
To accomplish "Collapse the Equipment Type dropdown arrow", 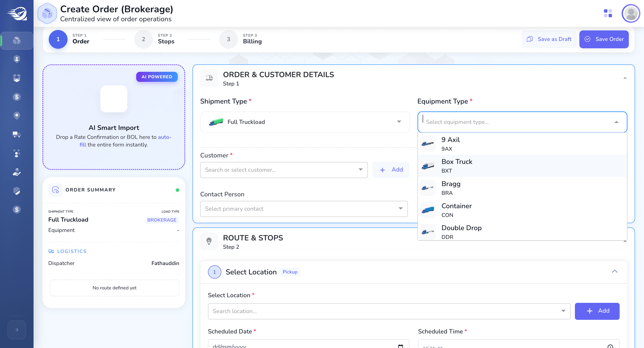I will (616, 122).
